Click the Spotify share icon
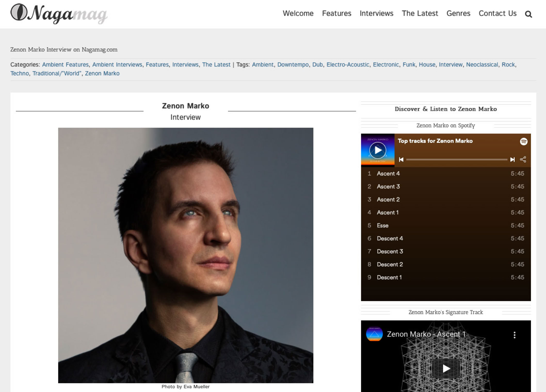 click(523, 160)
